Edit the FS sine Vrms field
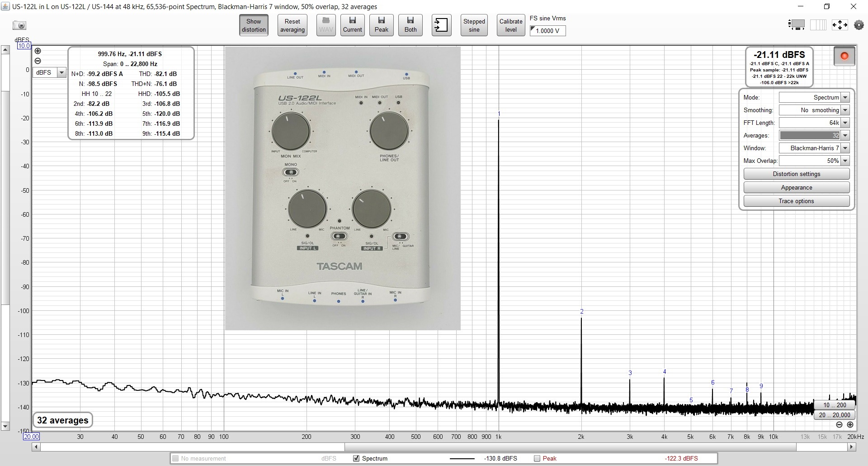The width and height of the screenshot is (868, 466). pos(548,31)
